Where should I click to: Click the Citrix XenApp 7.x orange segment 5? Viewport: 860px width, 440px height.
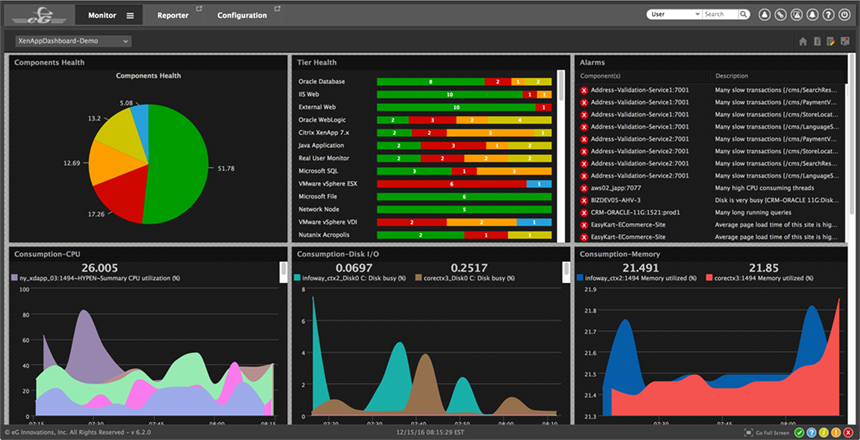(x=490, y=133)
